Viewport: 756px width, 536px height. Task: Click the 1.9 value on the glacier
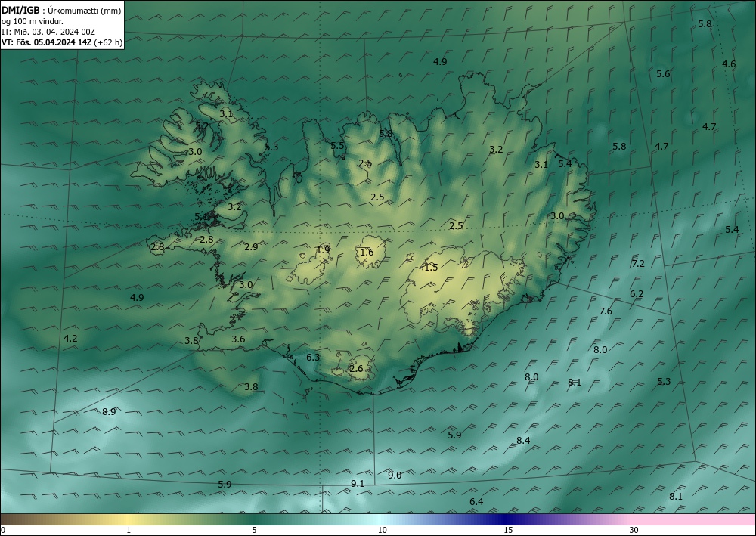pyautogui.click(x=323, y=249)
